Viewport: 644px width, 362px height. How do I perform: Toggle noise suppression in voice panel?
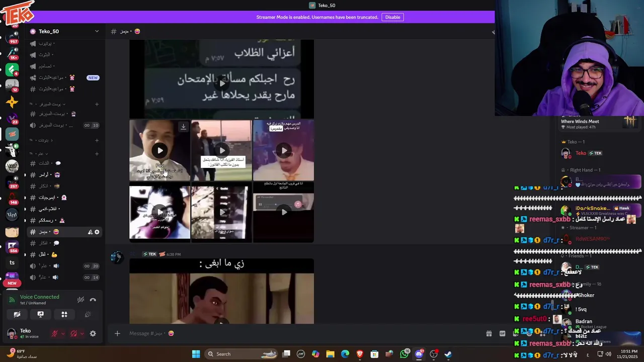click(80, 300)
